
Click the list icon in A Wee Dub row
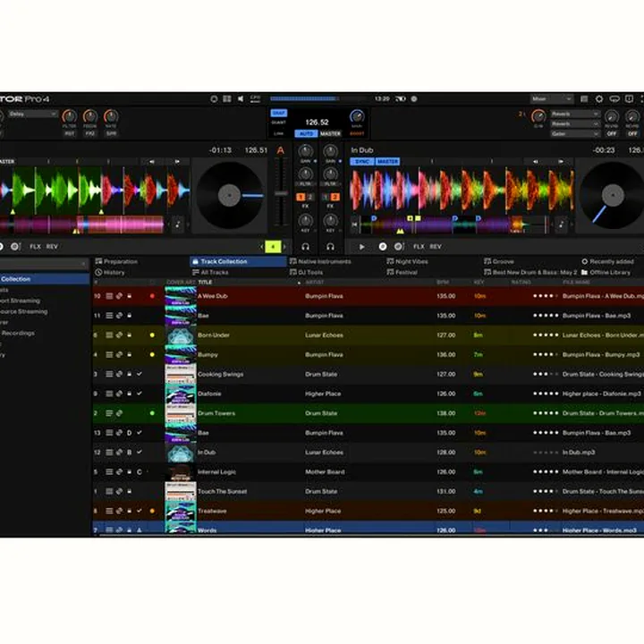point(109,296)
